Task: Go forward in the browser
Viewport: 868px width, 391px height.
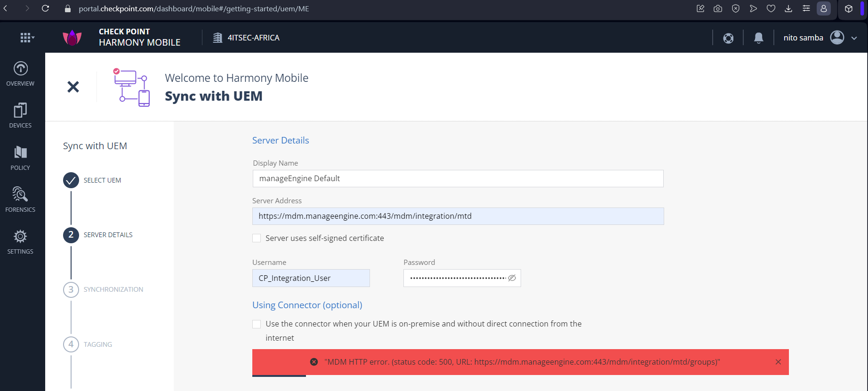Action: (x=27, y=8)
